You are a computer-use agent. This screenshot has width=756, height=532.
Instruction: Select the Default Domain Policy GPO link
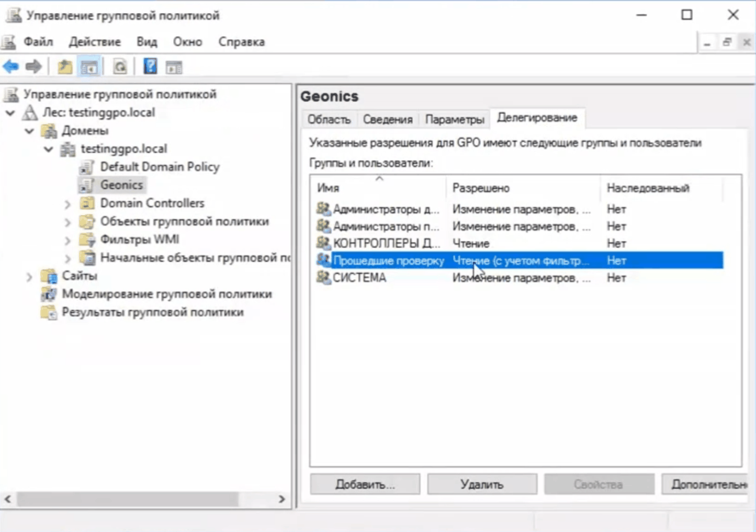pos(160,167)
